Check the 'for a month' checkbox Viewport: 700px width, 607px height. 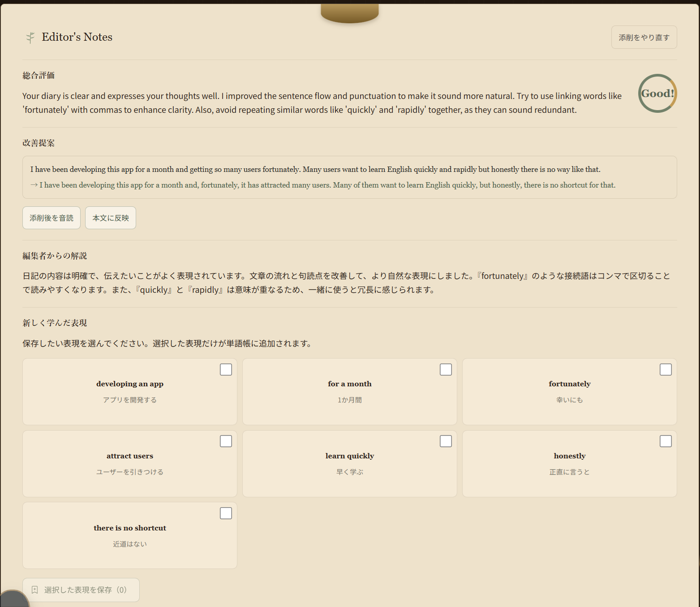446,370
